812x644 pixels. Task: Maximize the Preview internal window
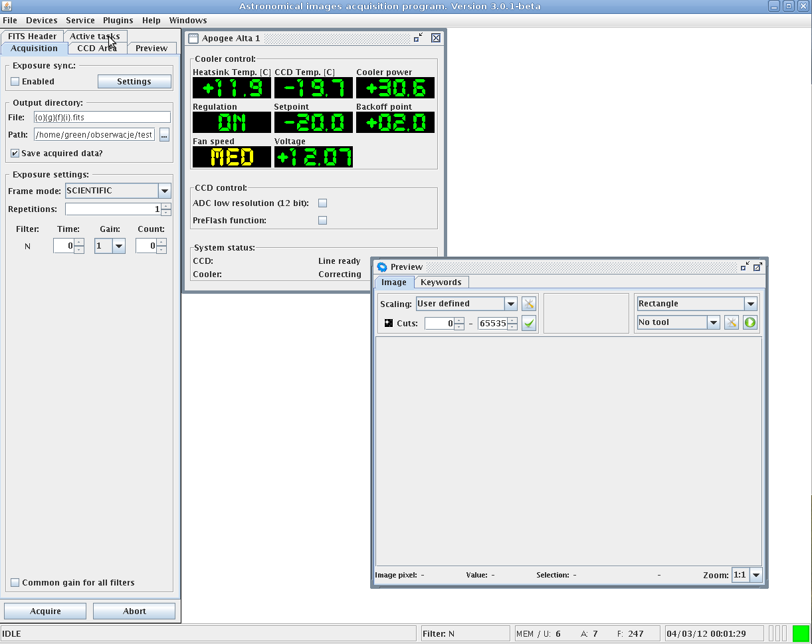pos(758,267)
